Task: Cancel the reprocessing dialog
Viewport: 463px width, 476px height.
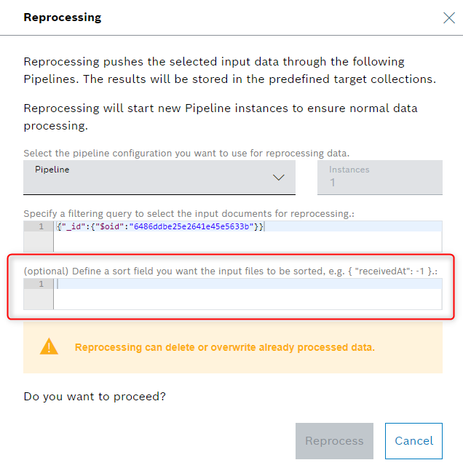Action: (413, 441)
